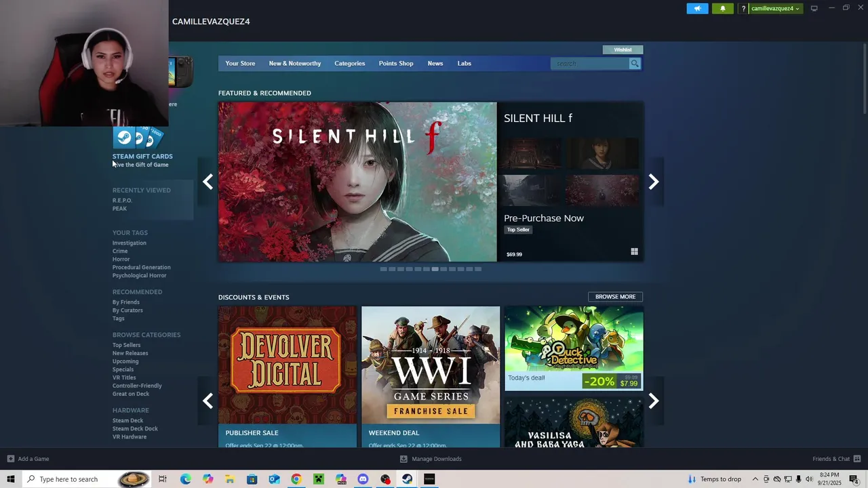The image size is (868, 488).
Task: Open the Duck Detective daily deal
Action: [x=574, y=348]
